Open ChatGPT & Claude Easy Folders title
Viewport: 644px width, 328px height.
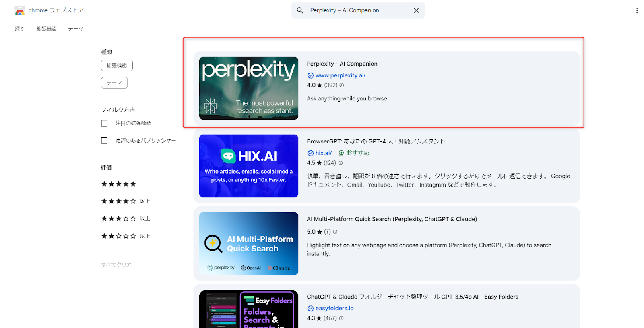(x=413, y=297)
